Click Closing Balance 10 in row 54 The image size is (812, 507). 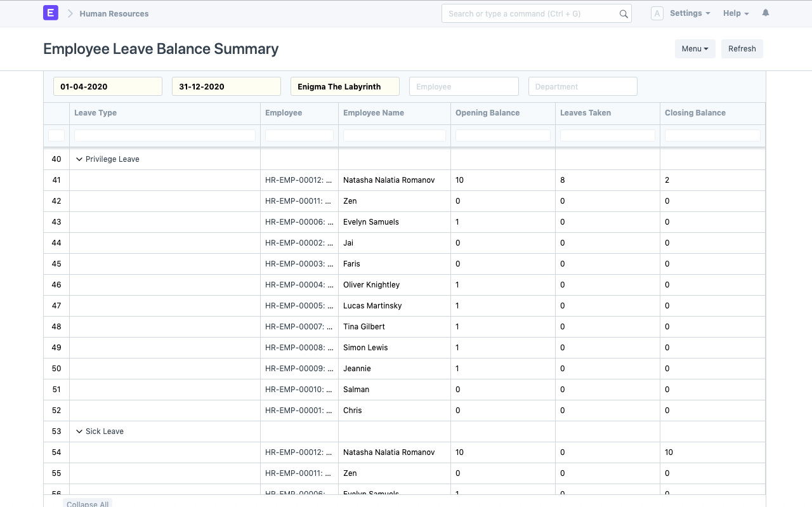pos(712,452)
